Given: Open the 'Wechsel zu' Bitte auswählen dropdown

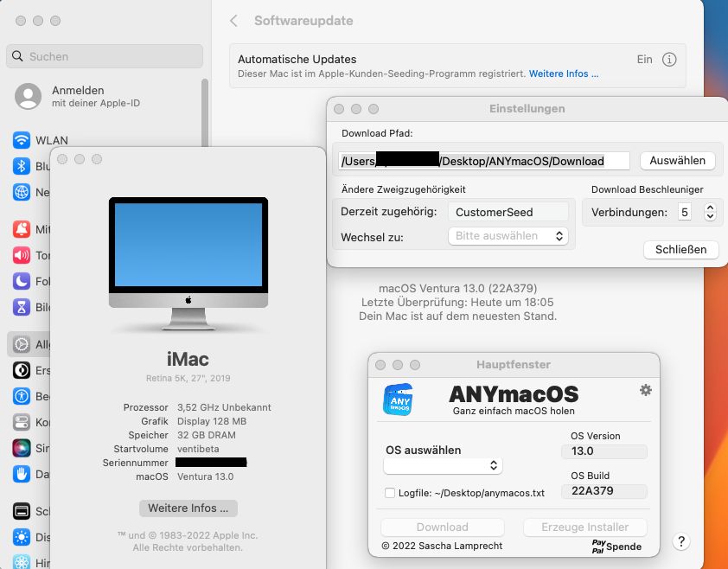Looking at the screenshot, I should 508,236.
